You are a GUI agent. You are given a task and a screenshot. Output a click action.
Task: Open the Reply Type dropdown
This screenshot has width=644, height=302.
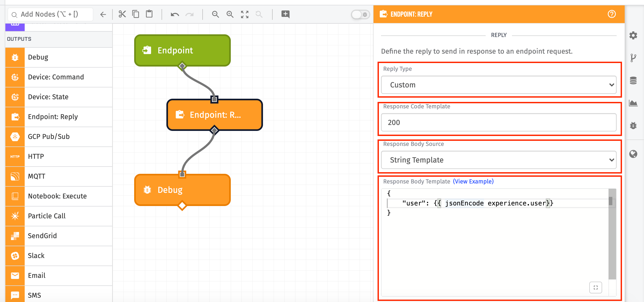[x=499, y=85]
